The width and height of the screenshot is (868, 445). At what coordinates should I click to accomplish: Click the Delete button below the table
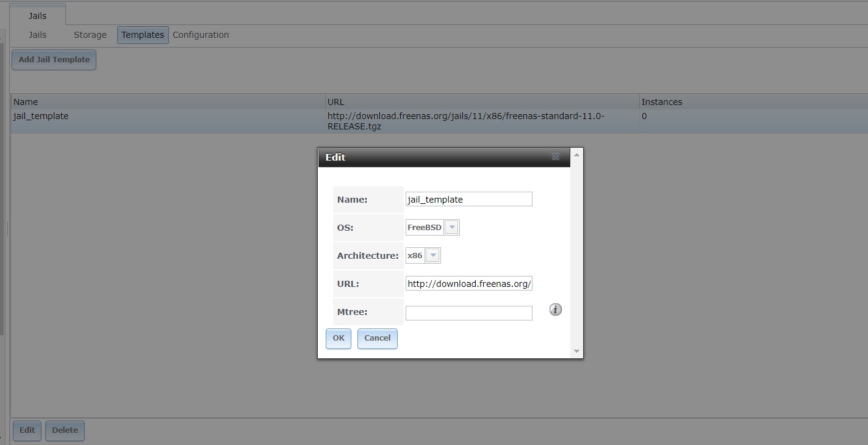pos(65,430)
